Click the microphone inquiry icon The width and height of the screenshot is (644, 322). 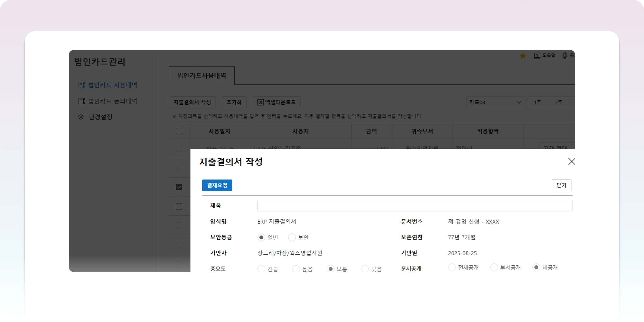(565, 56)
